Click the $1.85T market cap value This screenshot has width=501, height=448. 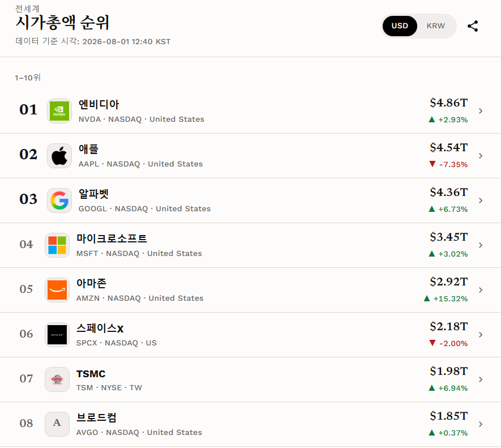coord(448,416)
